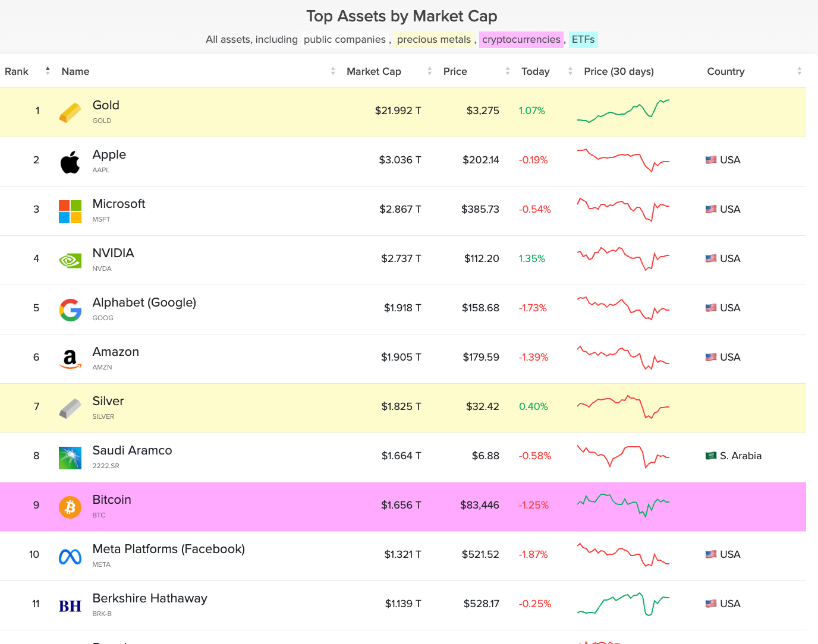The height and width of the screenshot is (644, 818).
Task: Click the USA flag in Apple row
Action: coord(710,160)
